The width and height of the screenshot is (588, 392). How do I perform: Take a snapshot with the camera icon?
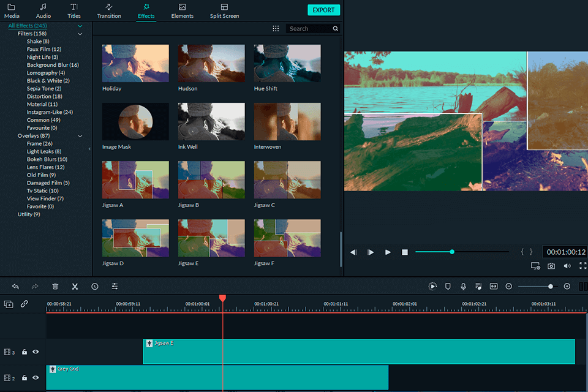click(551, 265)
